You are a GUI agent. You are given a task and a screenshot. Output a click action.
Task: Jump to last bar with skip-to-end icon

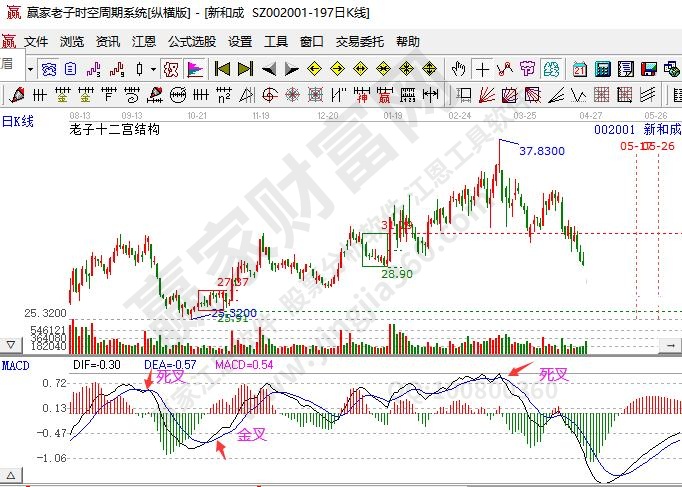(246, 69)
